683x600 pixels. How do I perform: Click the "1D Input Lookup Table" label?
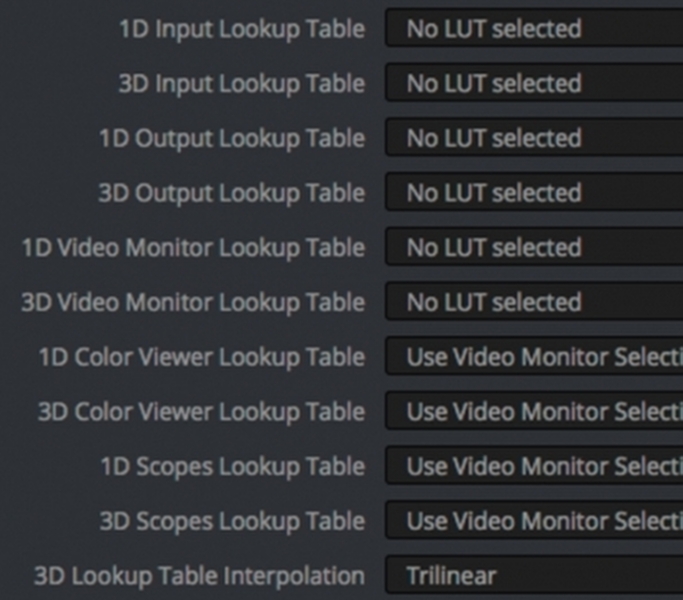coord(242,29)
